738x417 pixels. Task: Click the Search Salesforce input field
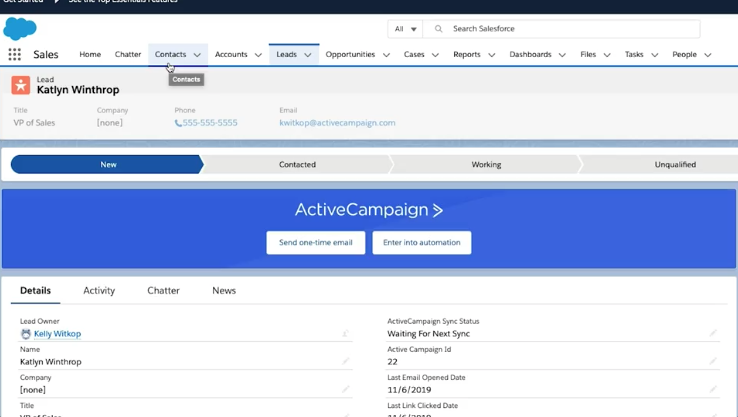561,29
